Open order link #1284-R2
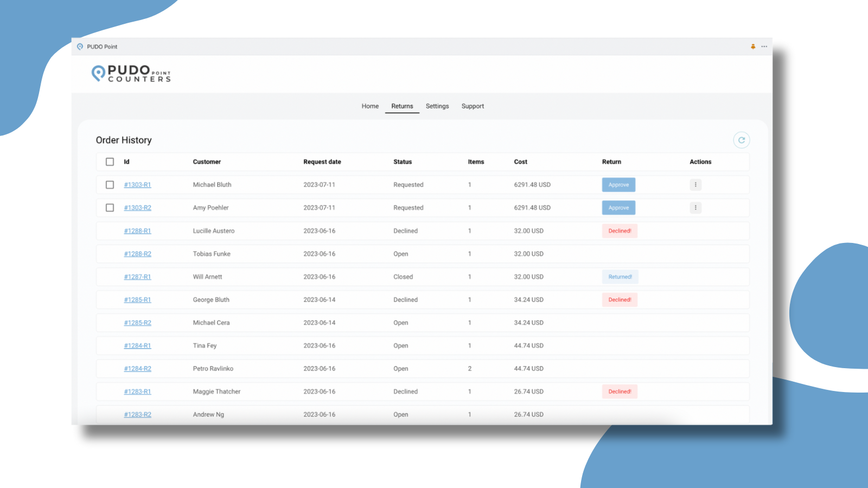Screen dimensions: 868x488 (x=137, y=369)
